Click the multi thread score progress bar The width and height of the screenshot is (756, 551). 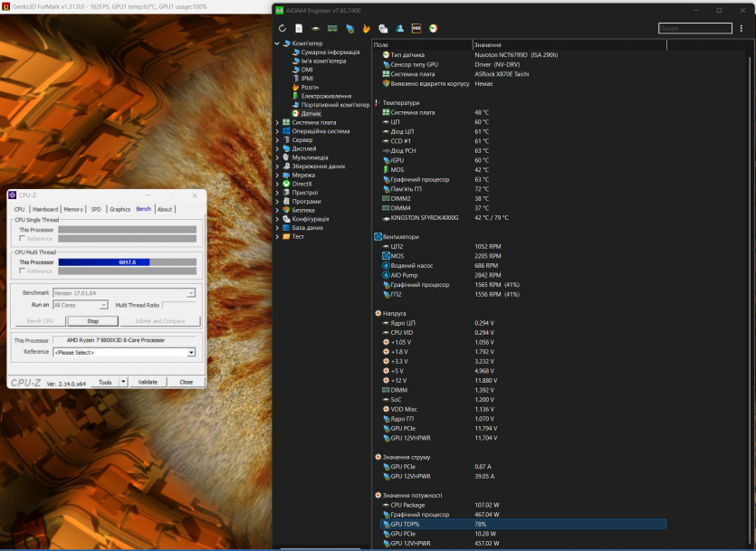coord(126,262)
